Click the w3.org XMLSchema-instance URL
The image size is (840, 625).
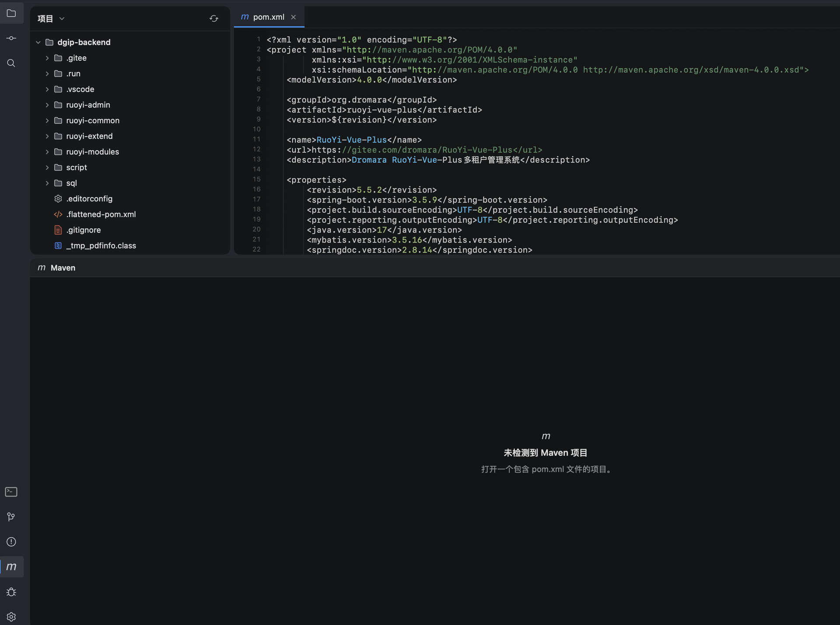coord(470,60)
